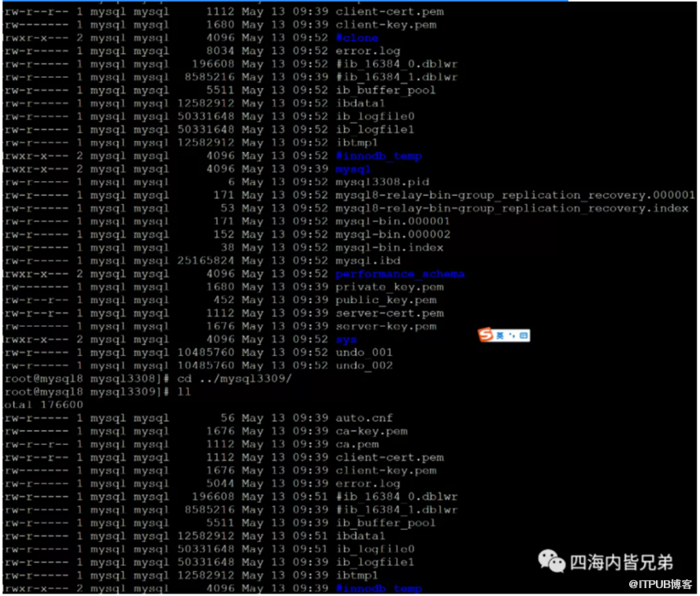Click the mysql-bin.000001 file name
The image size is (700, 596).
(392, 221)
